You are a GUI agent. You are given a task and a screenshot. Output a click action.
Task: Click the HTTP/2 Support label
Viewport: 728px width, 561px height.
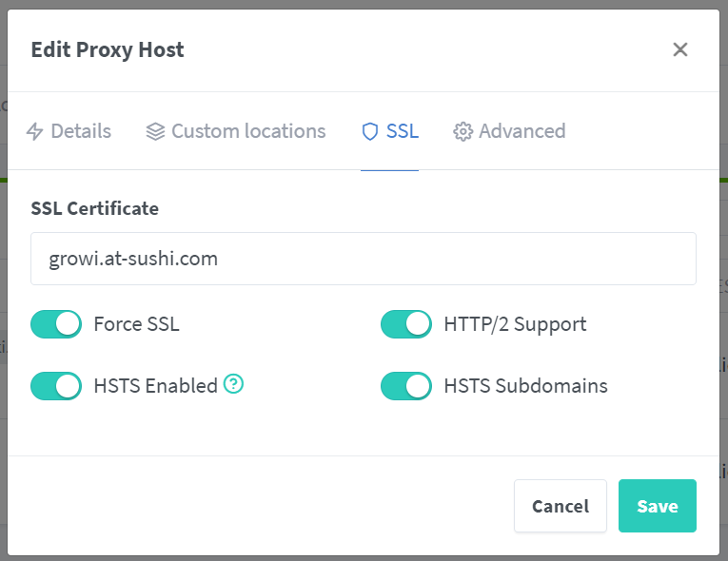pos(515,324)
